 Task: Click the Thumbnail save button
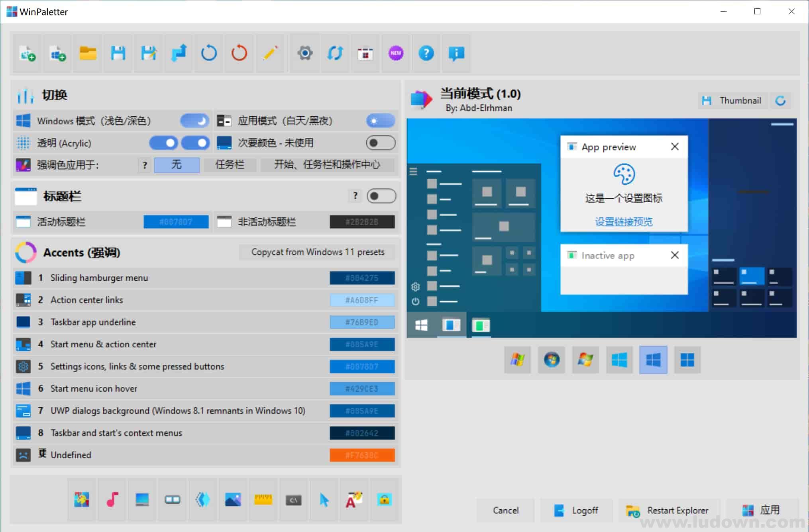point(732,100)
